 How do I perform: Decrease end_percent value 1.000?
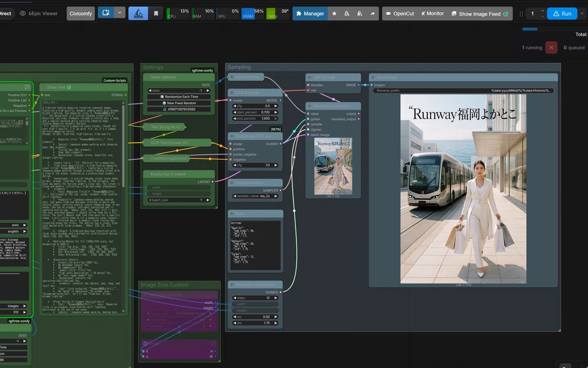coord(234,119)
